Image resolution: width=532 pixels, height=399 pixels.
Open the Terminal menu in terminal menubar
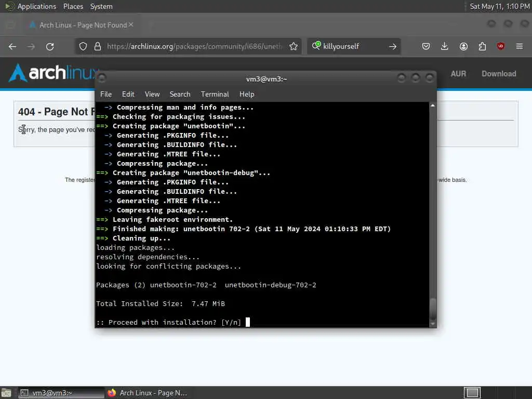coord(215,95)
